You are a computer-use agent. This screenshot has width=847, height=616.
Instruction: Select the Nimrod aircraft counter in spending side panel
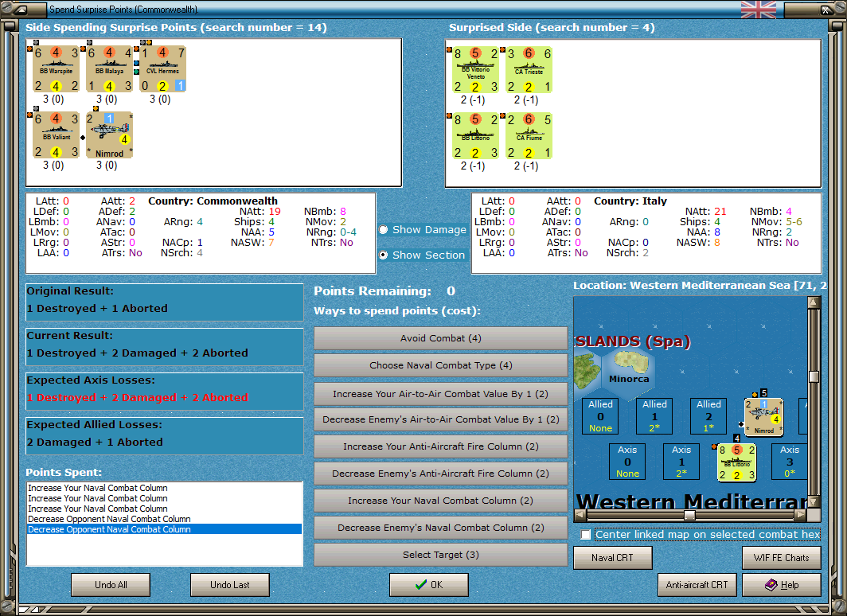110,135
